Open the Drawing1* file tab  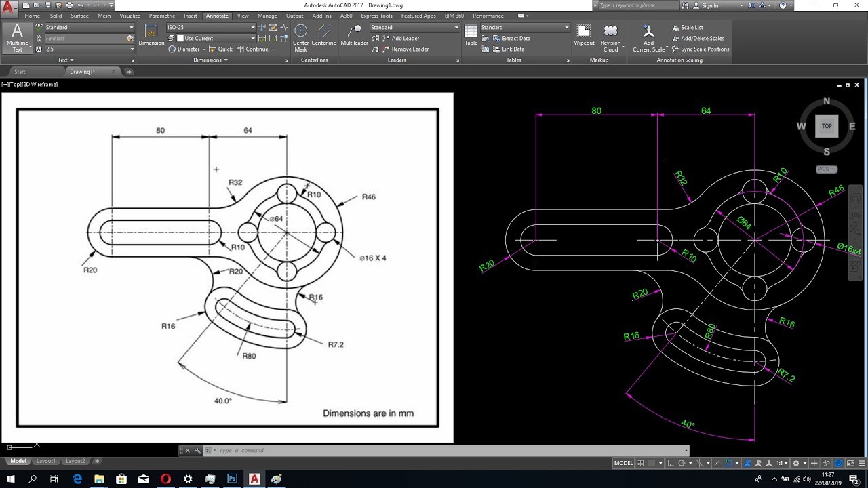83,71
